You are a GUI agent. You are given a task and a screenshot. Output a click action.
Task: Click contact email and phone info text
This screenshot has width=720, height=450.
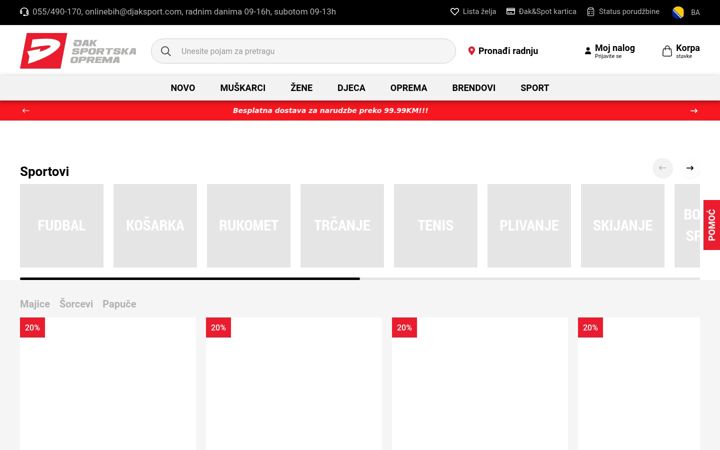coord(184,12)
